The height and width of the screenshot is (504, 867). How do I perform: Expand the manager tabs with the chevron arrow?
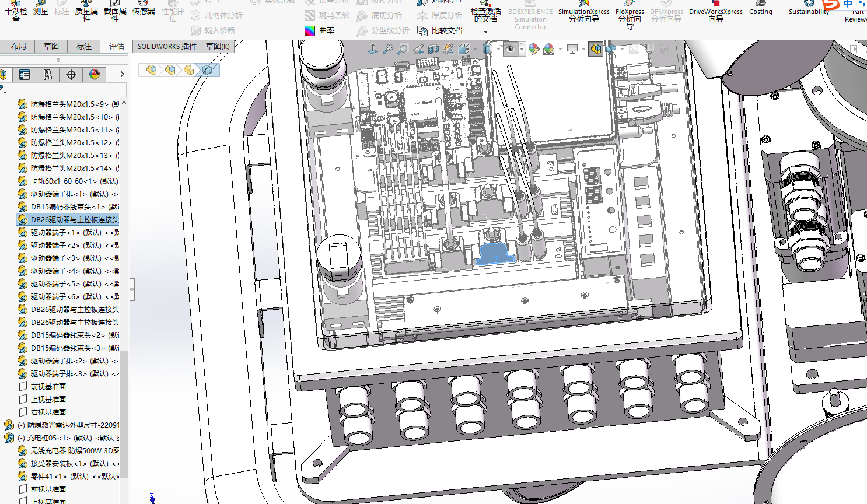pos(122,75)
